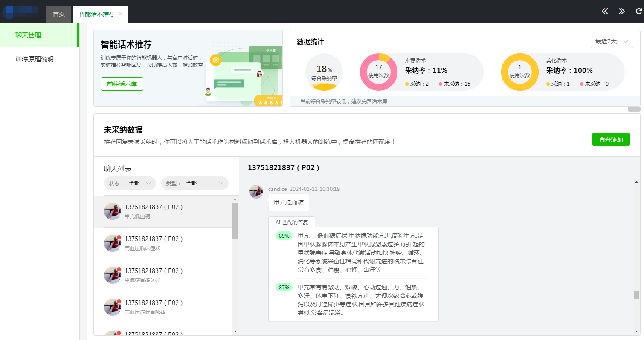
Task: Click the 前往话术库 button
Action: pos(122,84)
